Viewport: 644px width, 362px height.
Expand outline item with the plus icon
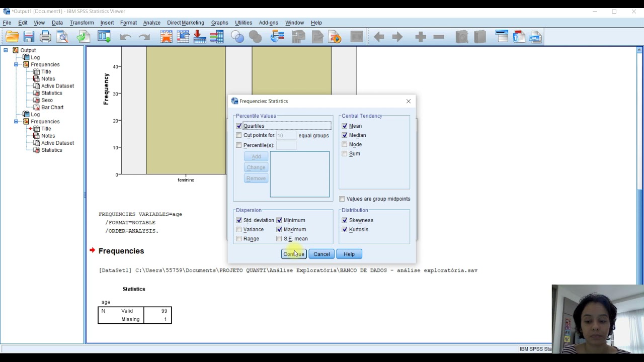pyautogui.click(x=421, y=37)
